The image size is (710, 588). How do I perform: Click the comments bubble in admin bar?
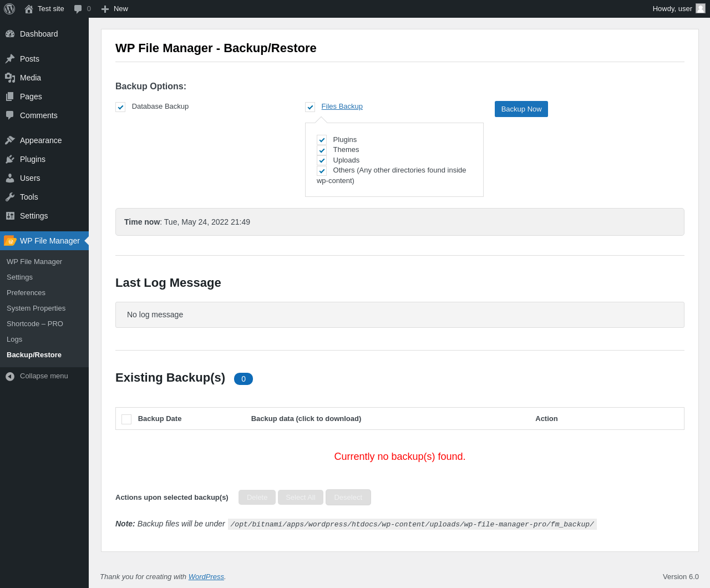click(78, 9)
